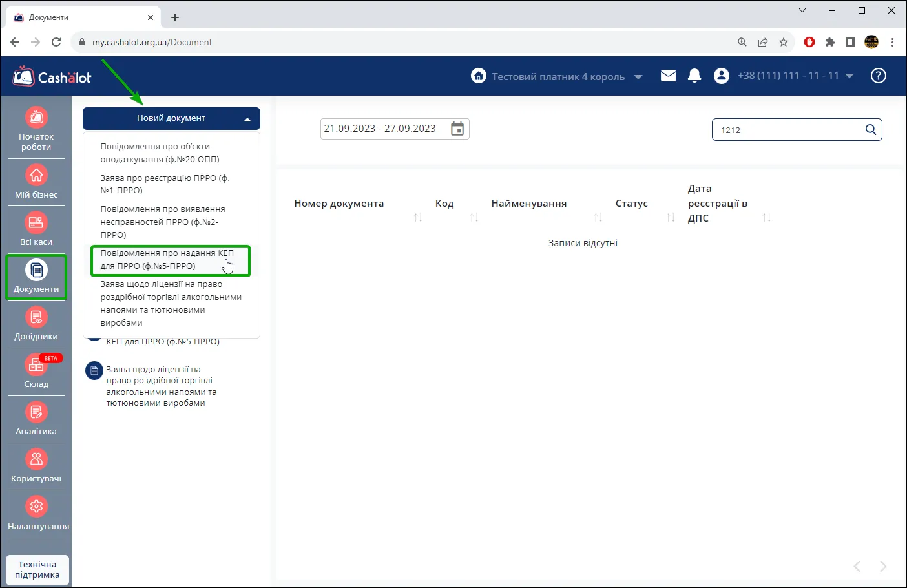
Task: Open the Початок роботи sidebar section
Action: (x=36, y=130)
